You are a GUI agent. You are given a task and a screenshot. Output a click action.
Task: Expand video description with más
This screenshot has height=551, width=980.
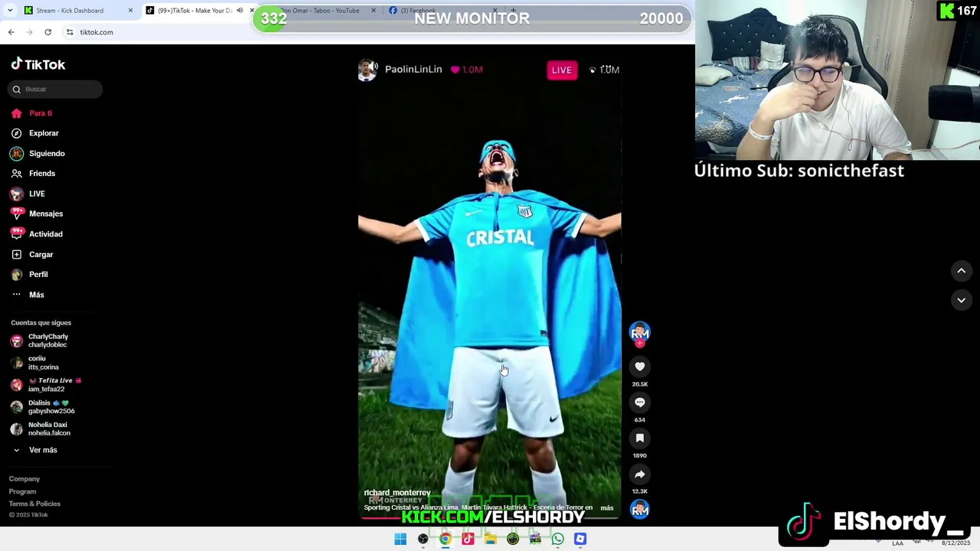click(606, 508)
